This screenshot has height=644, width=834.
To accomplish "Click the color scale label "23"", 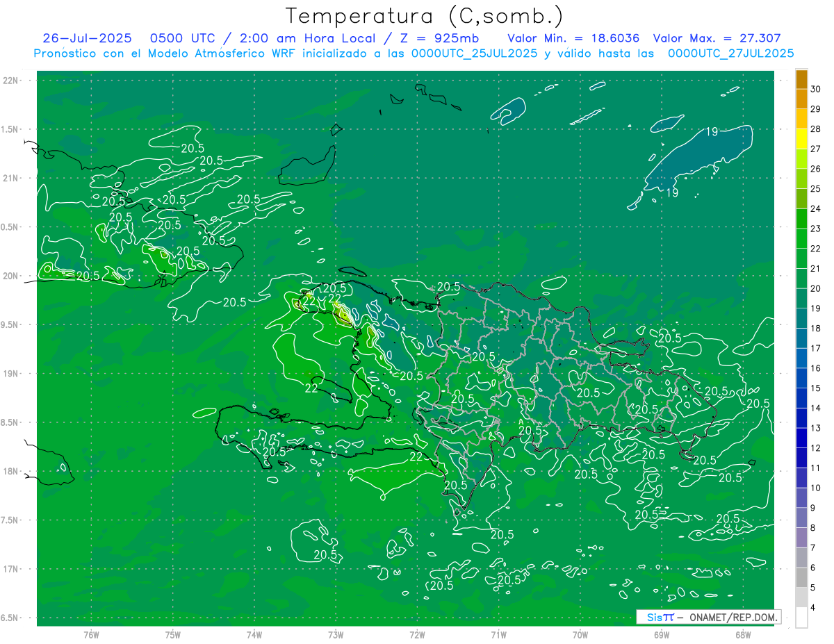I will [x=816, y=229].
